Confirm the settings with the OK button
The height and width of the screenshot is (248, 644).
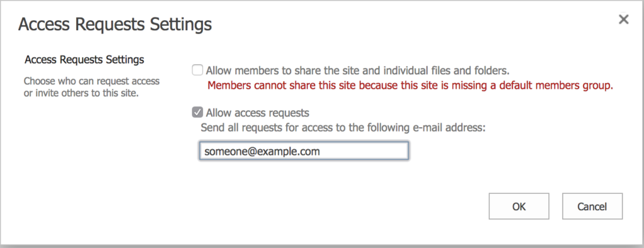(x=519, y=206)
